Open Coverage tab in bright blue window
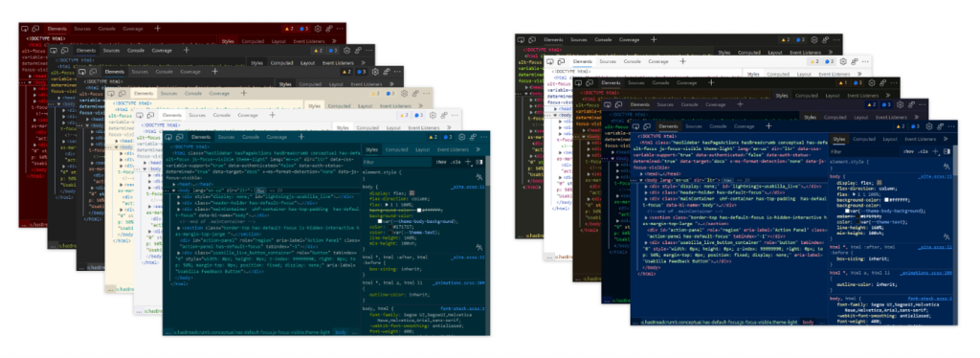The width and height of the screenshot is (980, 358). point(744,126)
